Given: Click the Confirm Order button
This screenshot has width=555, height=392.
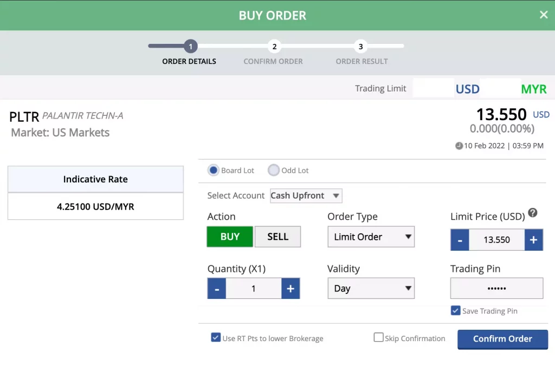Looking at the screenshot, I should pyautogui.click(x=502, y=339).
